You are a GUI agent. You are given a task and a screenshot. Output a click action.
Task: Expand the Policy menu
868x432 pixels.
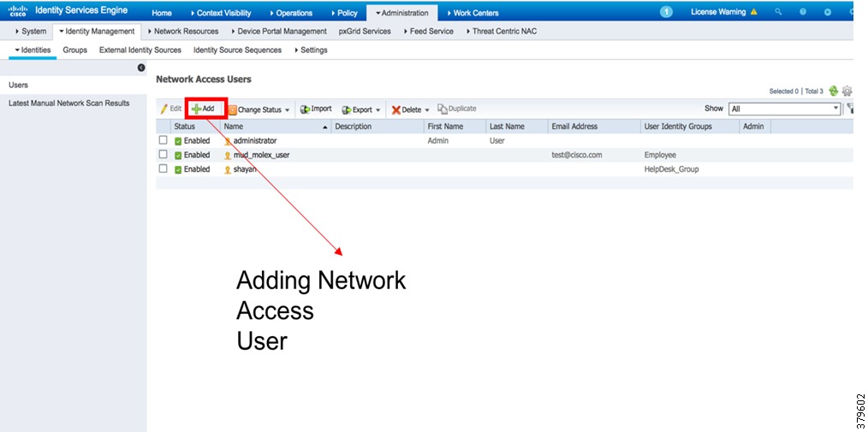click(x=344, y=13)
